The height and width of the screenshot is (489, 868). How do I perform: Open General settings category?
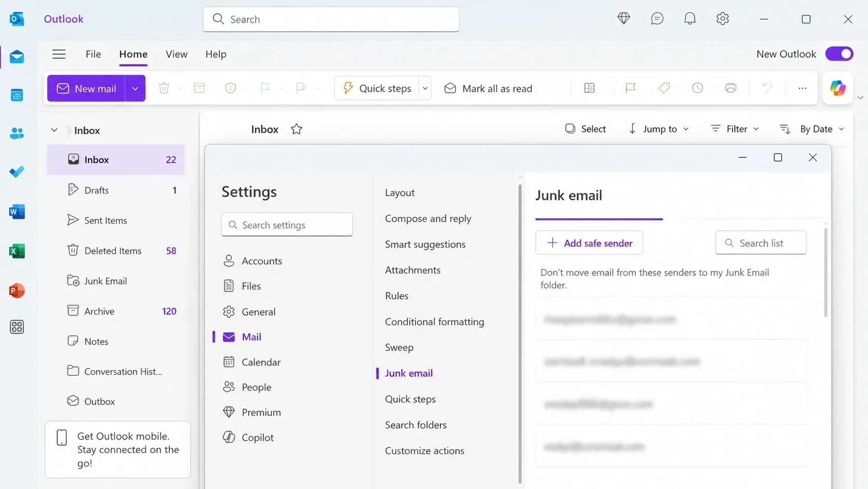tap(250, 312)
